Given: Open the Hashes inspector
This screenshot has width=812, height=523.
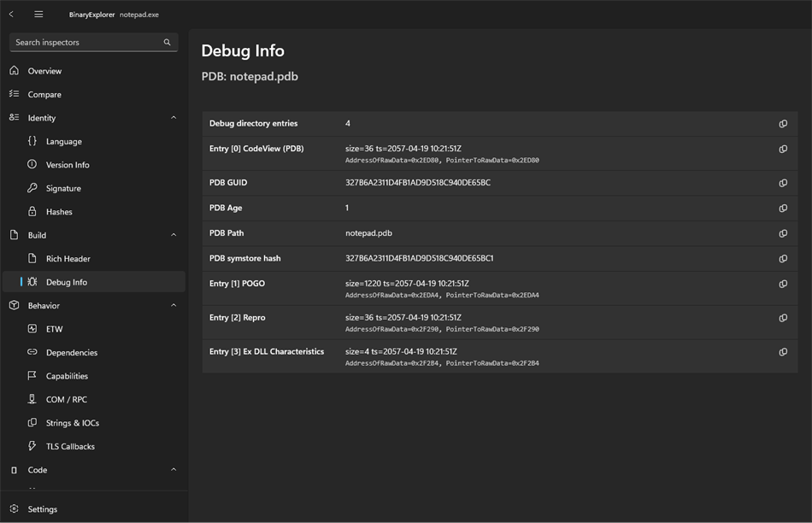Looking at the screenshot, I should click(x=94, y=212).
